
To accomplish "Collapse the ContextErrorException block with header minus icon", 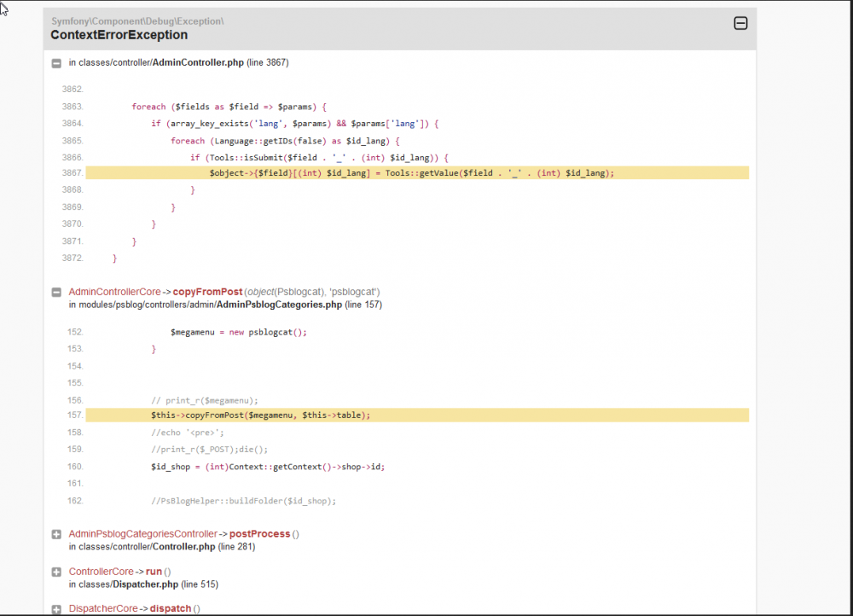I will coord(740,24).
